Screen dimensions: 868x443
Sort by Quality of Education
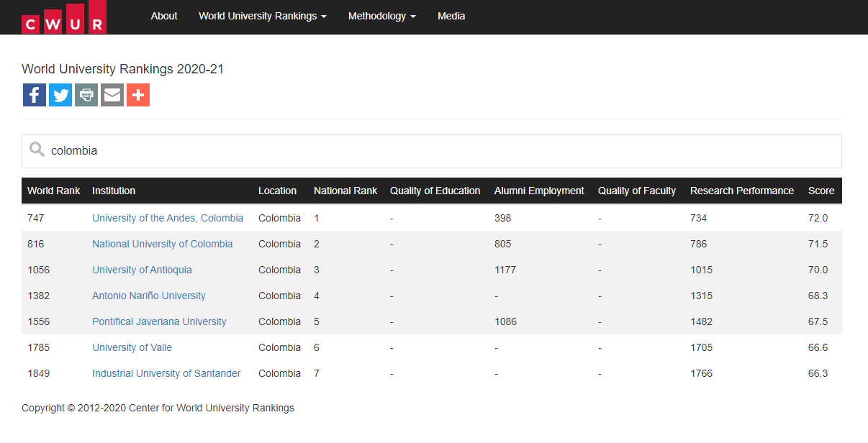(435, 191)
